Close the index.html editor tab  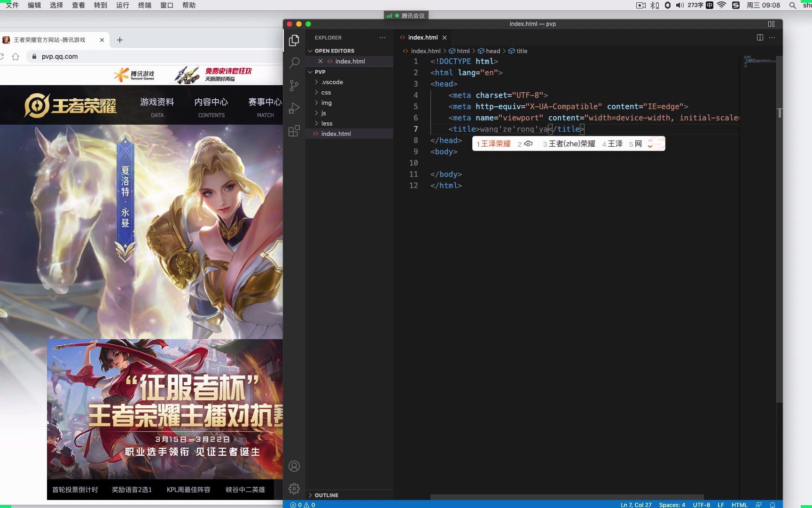pyautogui.click(x=445, y=38)
